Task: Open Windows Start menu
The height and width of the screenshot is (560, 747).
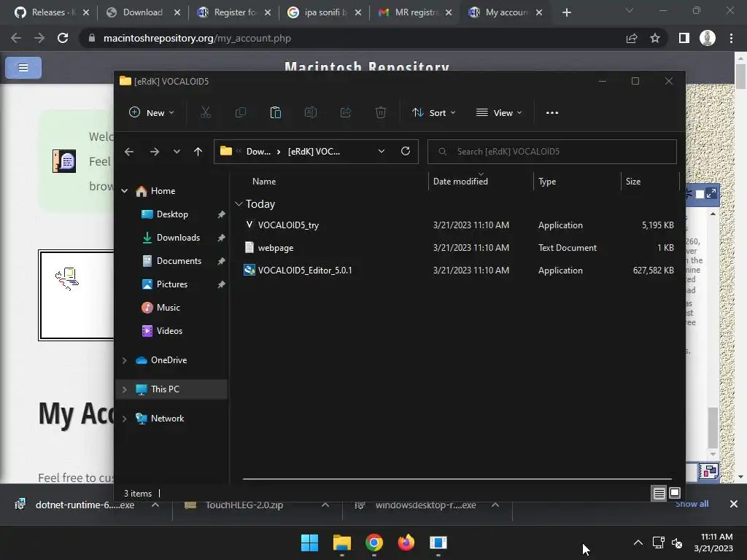Action: coord(309,542)
